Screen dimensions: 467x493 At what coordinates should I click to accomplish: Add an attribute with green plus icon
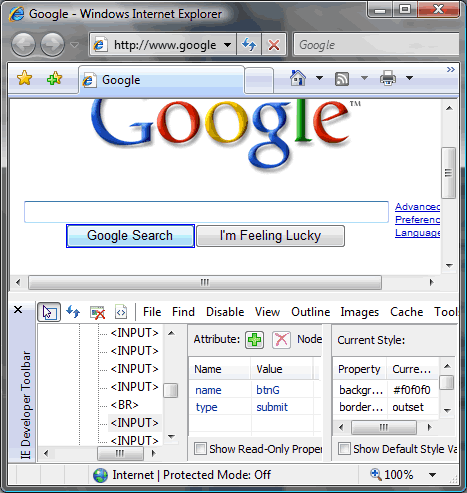[254, 340]
